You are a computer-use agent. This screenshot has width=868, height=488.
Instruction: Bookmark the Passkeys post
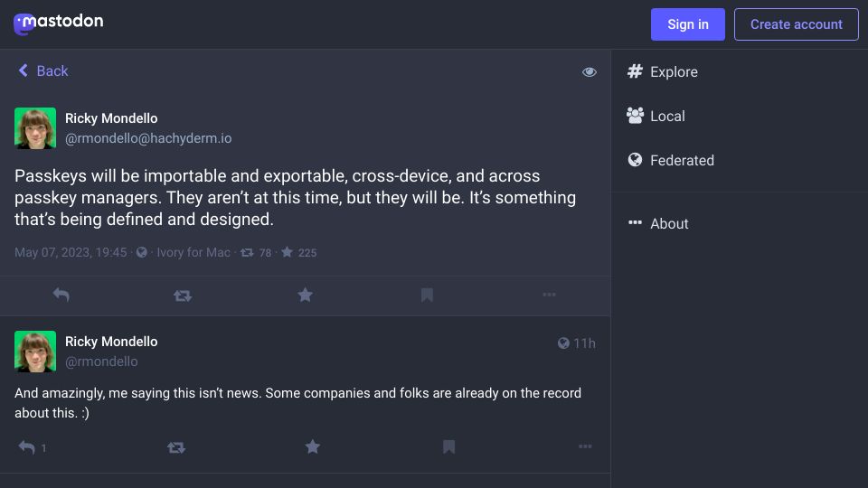(427, 295)
